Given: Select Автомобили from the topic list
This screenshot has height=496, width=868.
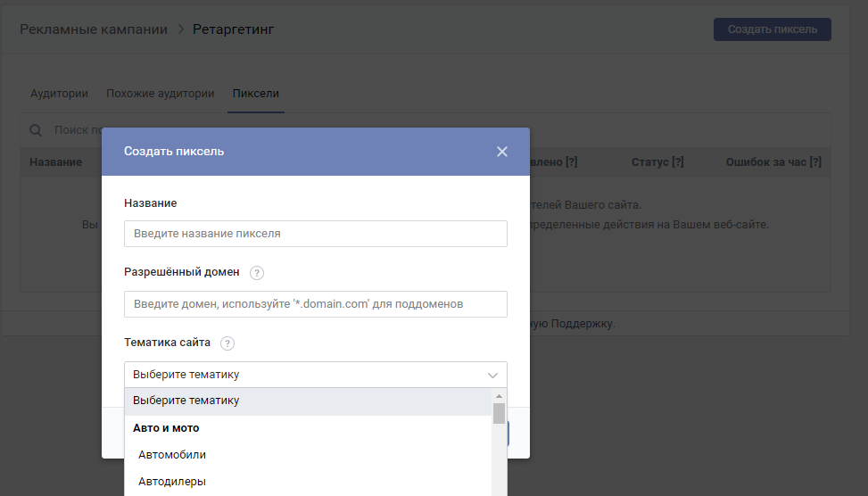Looking at the screenshot, I should (172, 455).
